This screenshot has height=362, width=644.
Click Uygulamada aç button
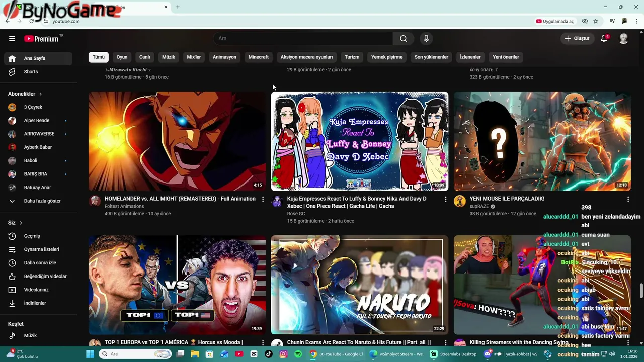(555, 21)
